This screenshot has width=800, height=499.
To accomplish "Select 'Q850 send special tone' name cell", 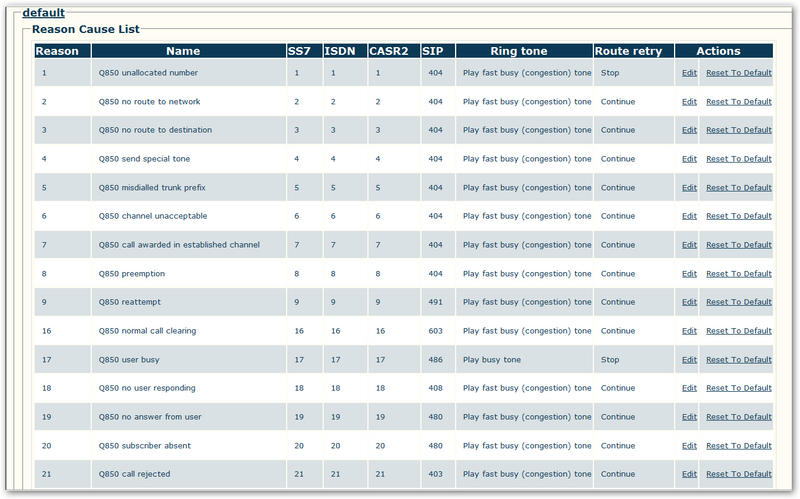I will (189, 159).
